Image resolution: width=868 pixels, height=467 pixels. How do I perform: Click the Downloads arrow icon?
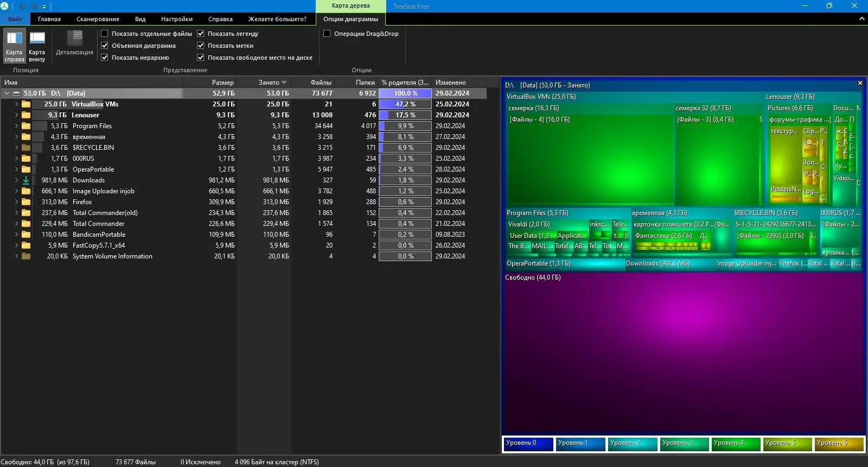pos(26,180)
